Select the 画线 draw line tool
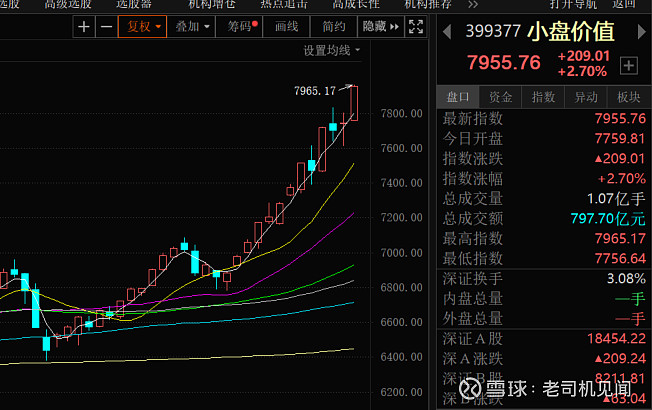Viewport: 652px width, 410px height. coord(286,27)
